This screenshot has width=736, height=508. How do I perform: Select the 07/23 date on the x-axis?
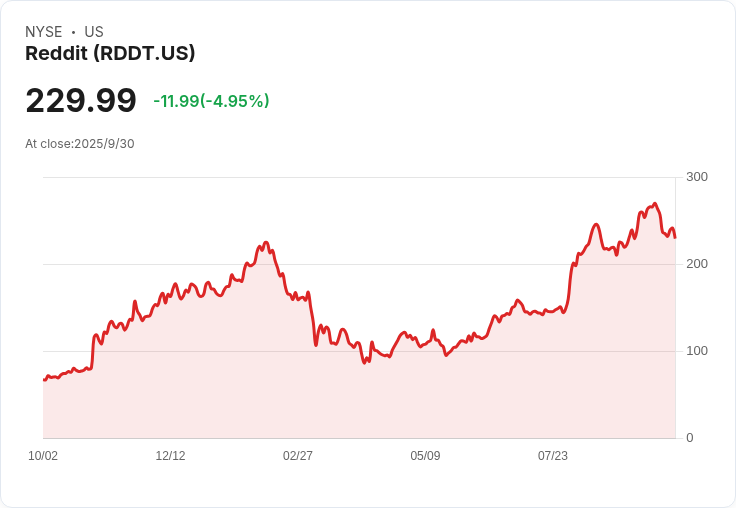click(x=553, y=456)
